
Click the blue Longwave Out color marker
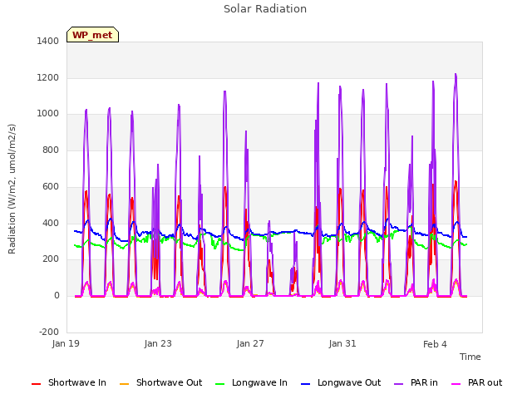305,384
